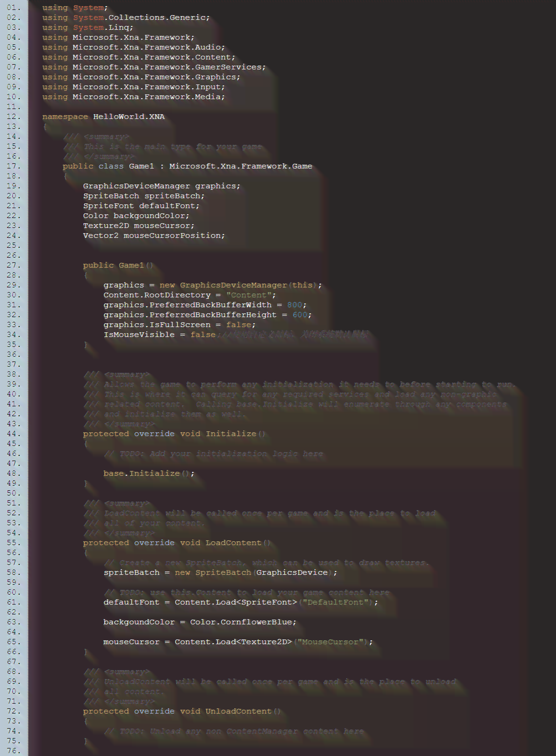Click line number 17 in the gutter
The image size is (556, 756).
coord(14,166)
